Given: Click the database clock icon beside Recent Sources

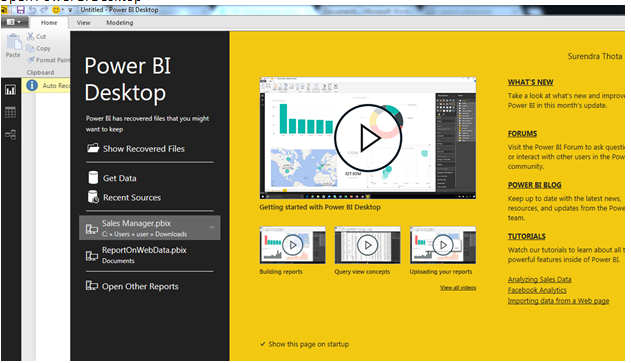Looking at the screenshot, I should 93,197.
